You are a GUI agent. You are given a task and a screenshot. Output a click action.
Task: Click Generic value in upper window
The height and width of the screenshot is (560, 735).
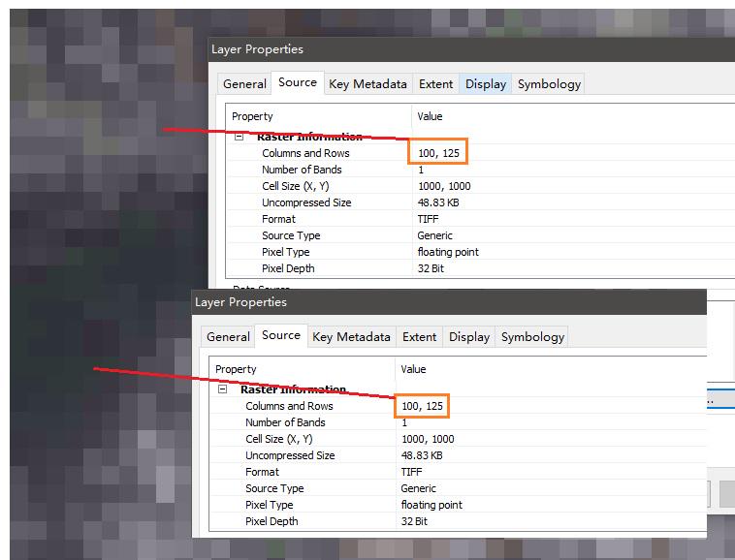point(435,235)
